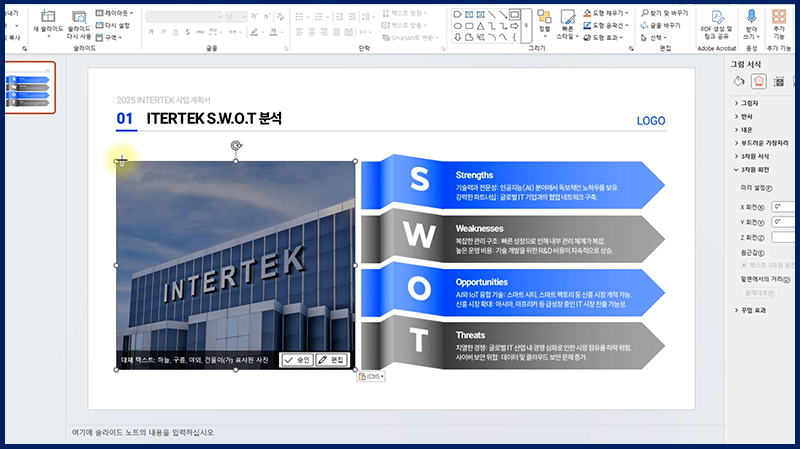Align text left

click(x=299, y=32)
